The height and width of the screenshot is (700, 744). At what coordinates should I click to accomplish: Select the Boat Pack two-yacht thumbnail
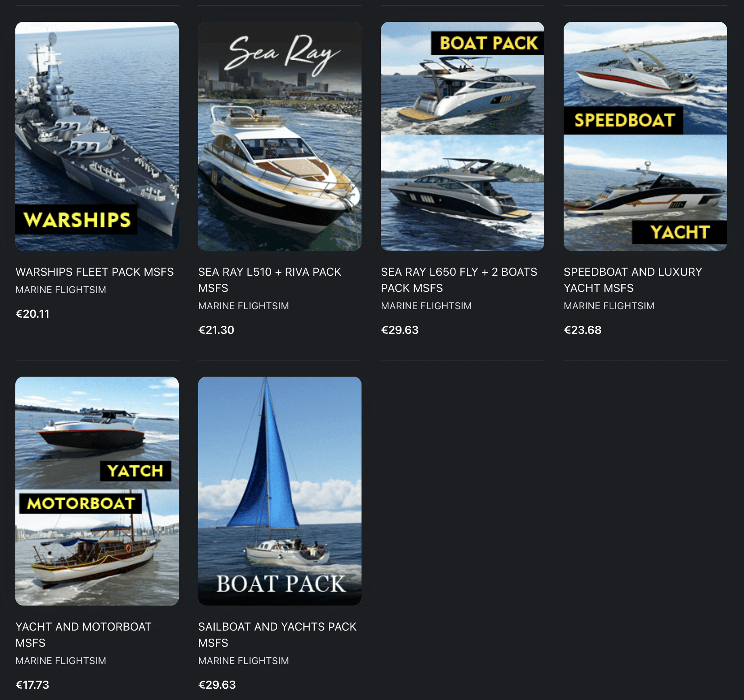pos(462,136)
